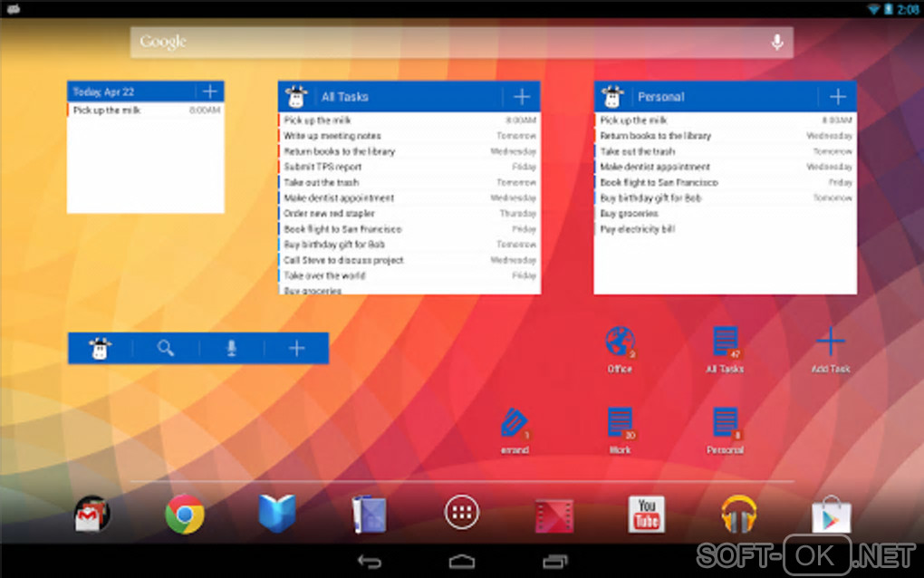
Task: Tap the Android home button
Action: coord(461,562)
